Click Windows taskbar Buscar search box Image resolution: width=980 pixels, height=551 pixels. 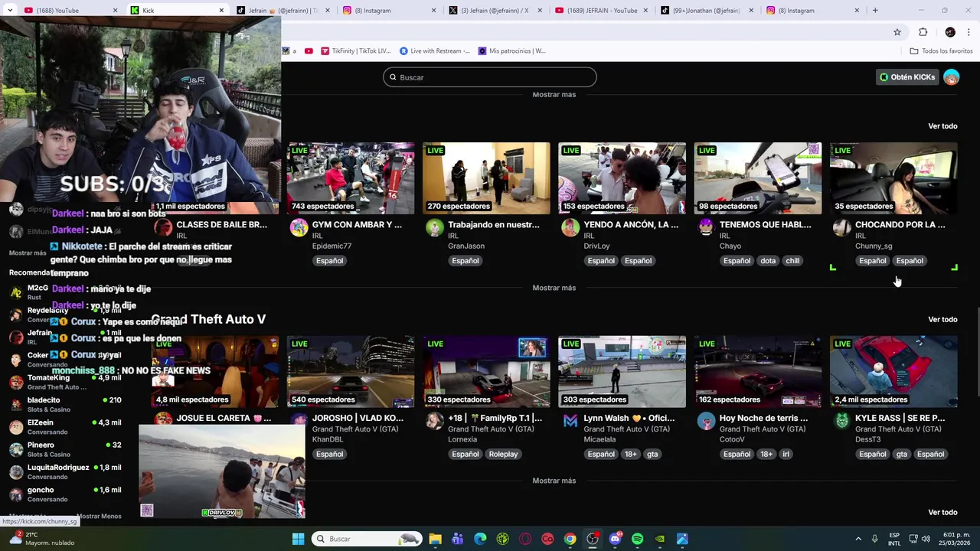[x=367, y=539]
